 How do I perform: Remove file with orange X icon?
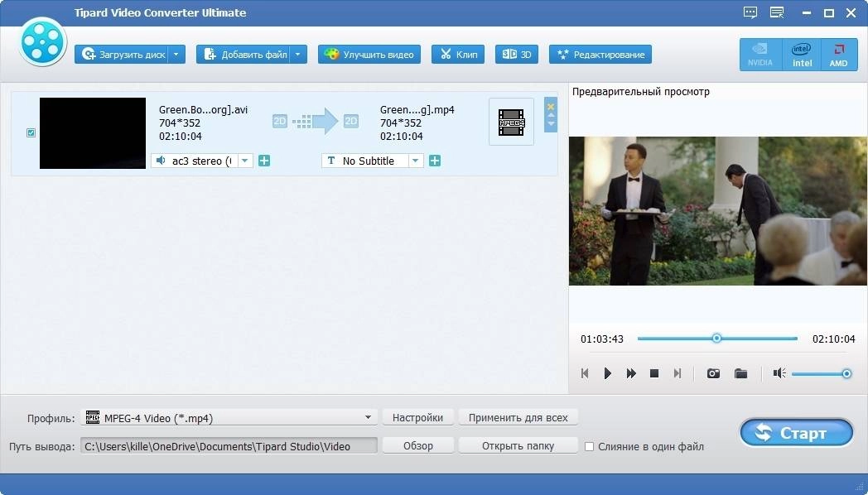[551, 107]
